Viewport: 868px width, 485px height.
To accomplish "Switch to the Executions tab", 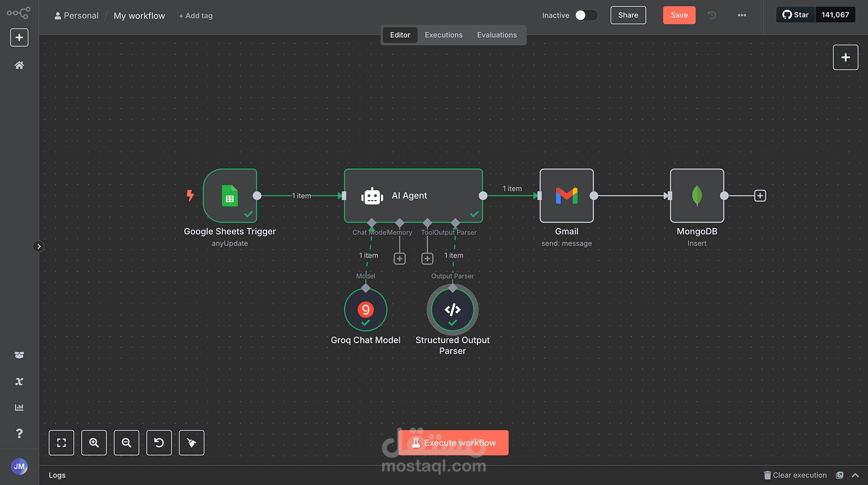I will click(444, 35).
